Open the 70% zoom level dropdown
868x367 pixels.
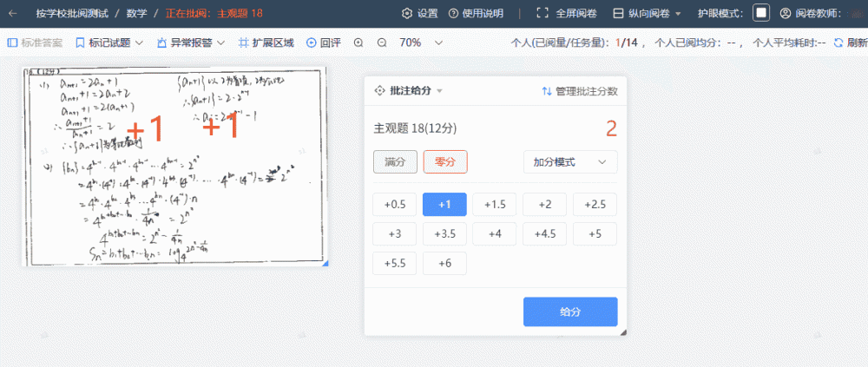[422, 43]
